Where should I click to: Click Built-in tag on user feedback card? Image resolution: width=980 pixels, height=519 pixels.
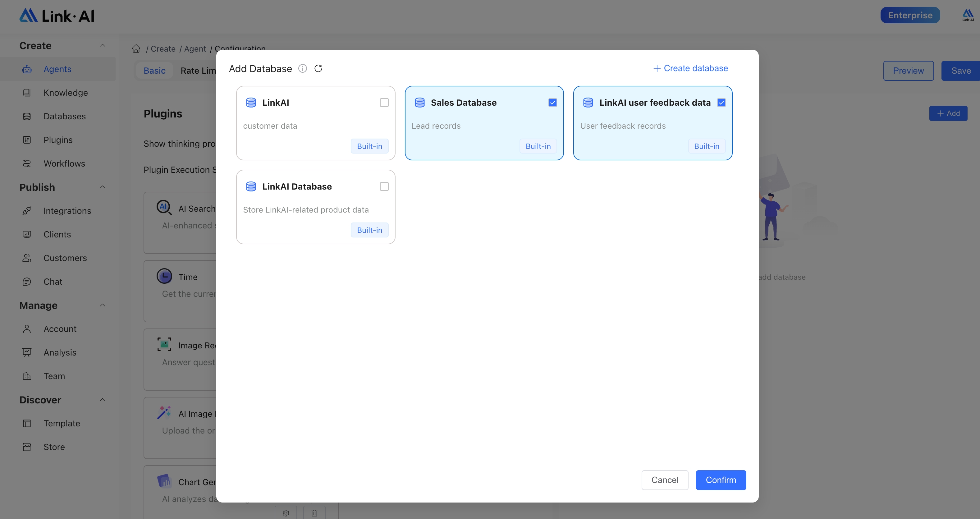click(707, 146)
